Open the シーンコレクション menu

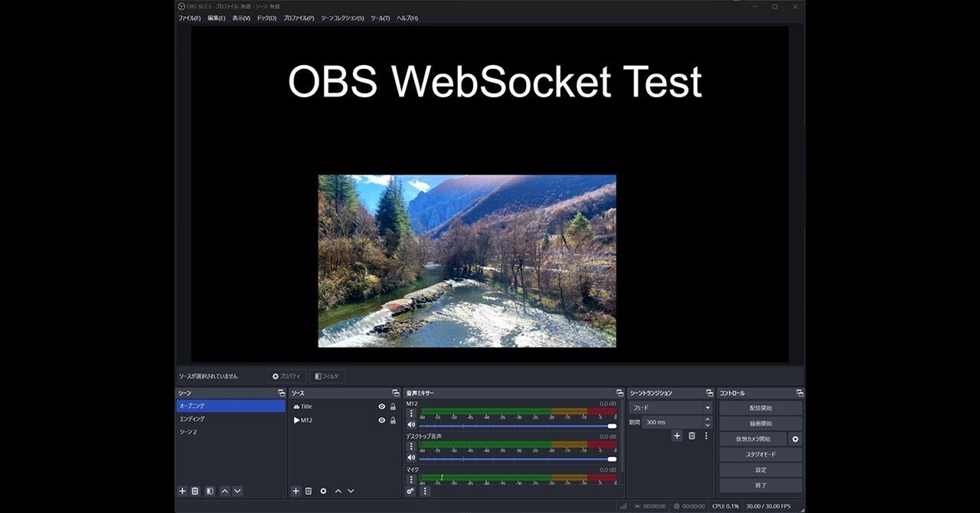(x=341, y=18)
